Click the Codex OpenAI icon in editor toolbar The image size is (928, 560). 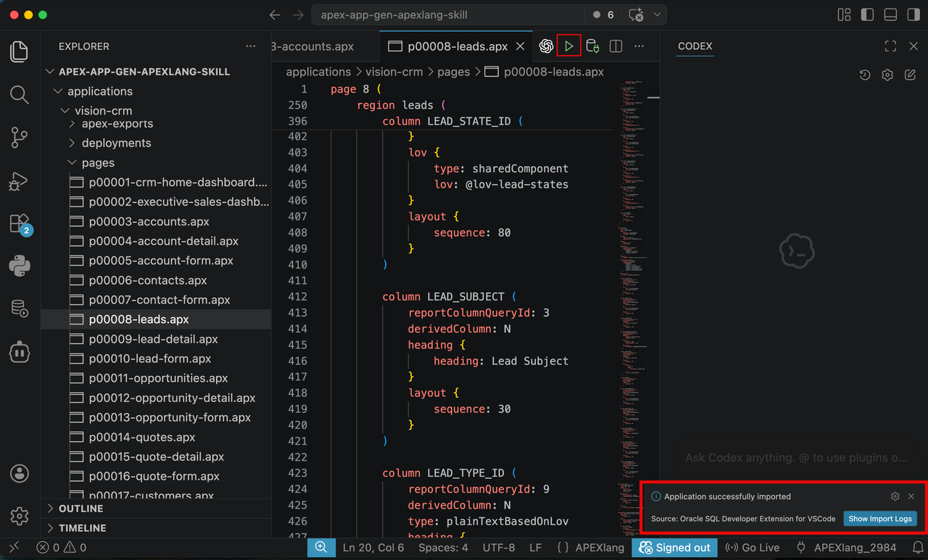point(546,46)
